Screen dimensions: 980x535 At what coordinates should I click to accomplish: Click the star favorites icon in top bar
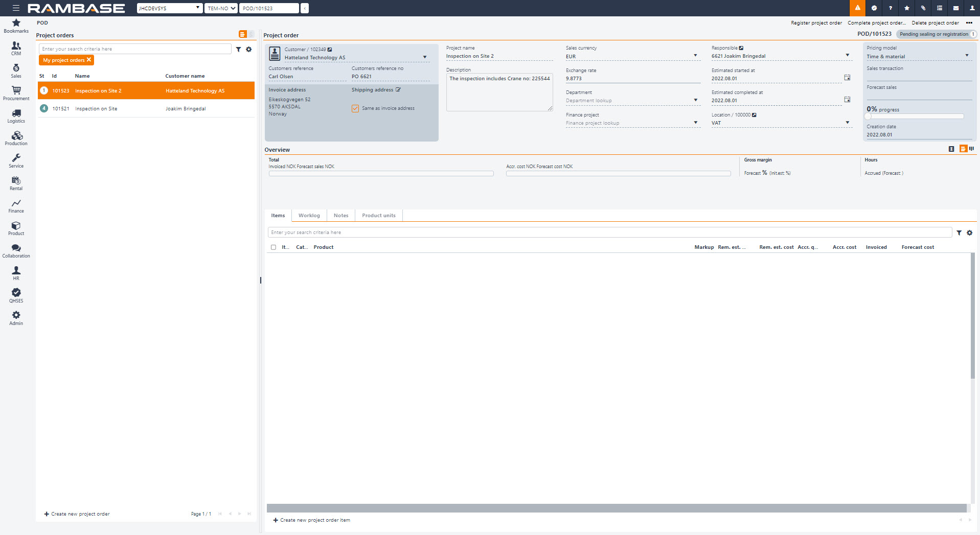point(907,8)
